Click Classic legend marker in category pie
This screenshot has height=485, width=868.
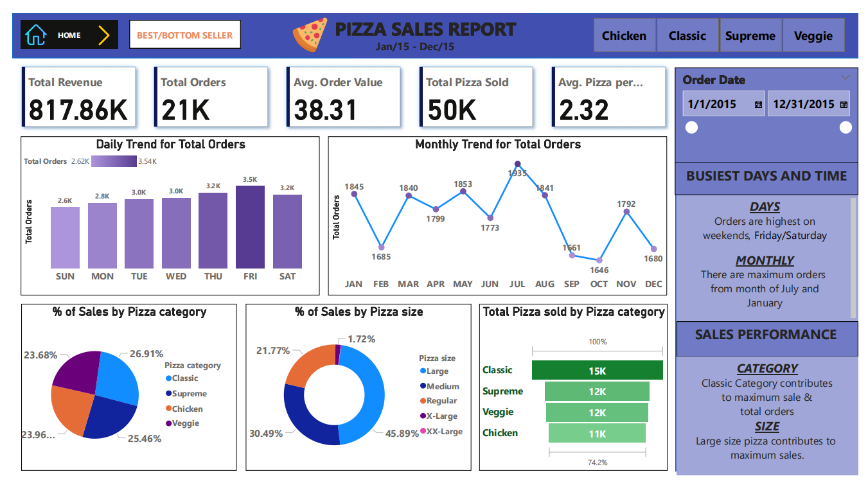[x=168, y=378]
